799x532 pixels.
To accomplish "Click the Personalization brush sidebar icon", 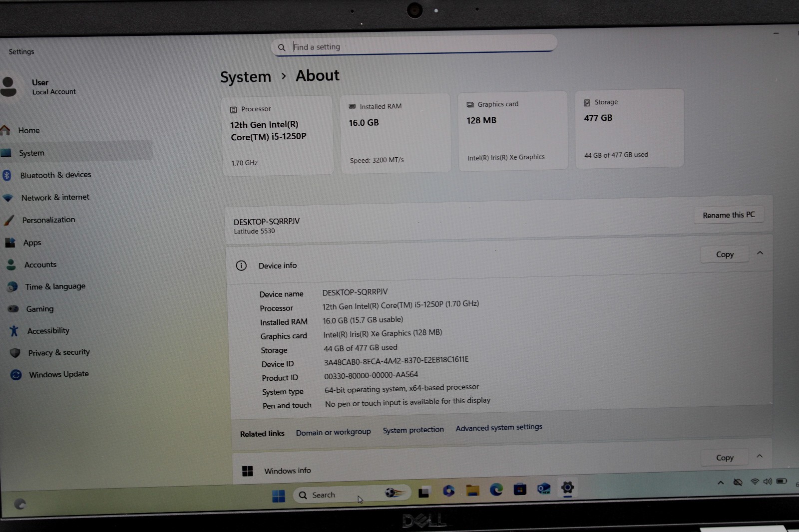I will point(8,220).
